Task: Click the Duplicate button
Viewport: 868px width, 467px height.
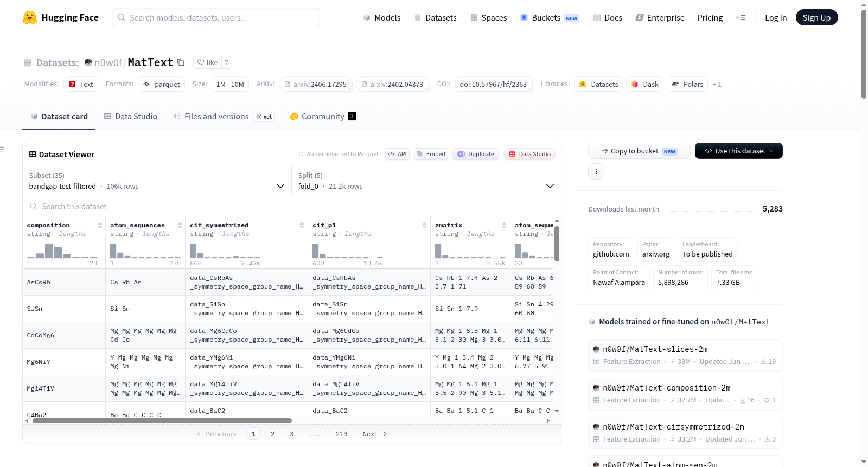Action: (476, 154)
